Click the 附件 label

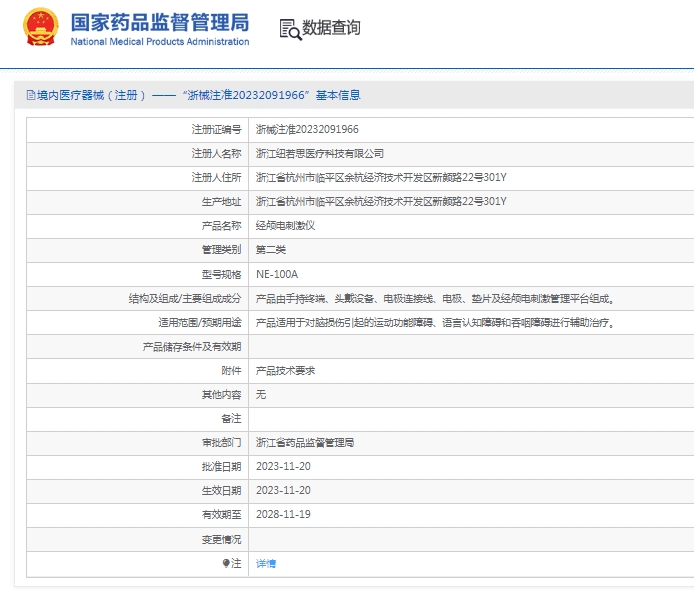(x=231, y=370)
